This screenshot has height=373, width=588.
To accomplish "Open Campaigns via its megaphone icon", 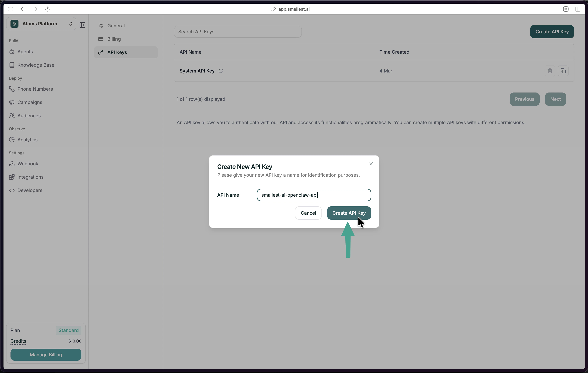I will [12, 102].
